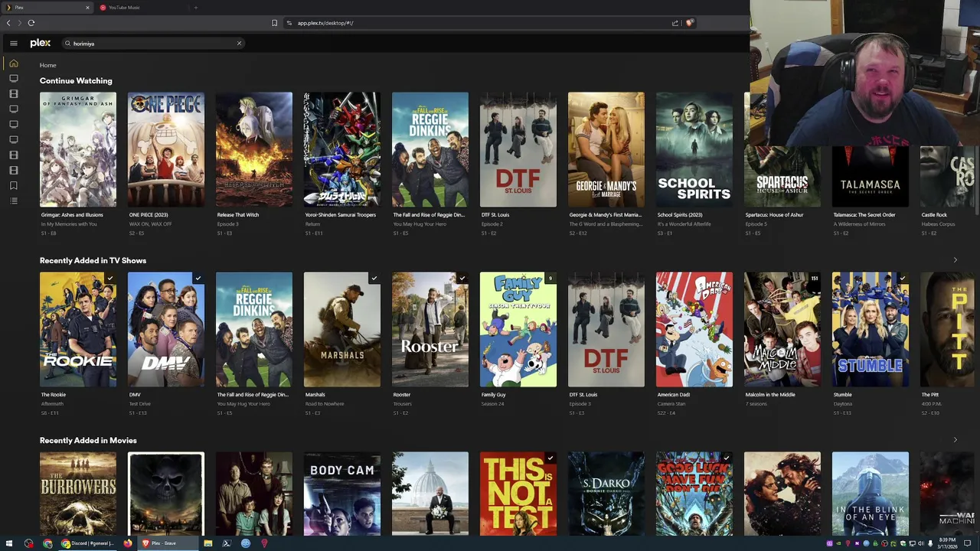980x551 pixels.
Task: Open The Burrowers movie poster
Action: click(78, 494)
